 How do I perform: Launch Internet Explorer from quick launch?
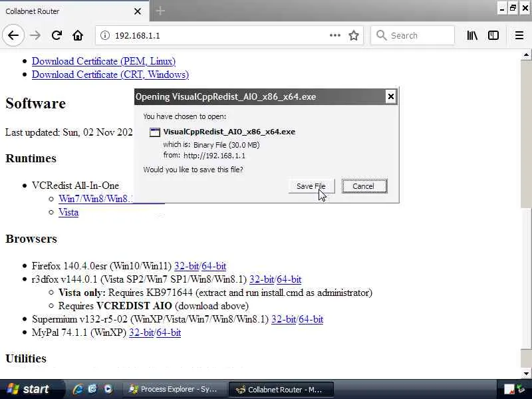(78, 389)
